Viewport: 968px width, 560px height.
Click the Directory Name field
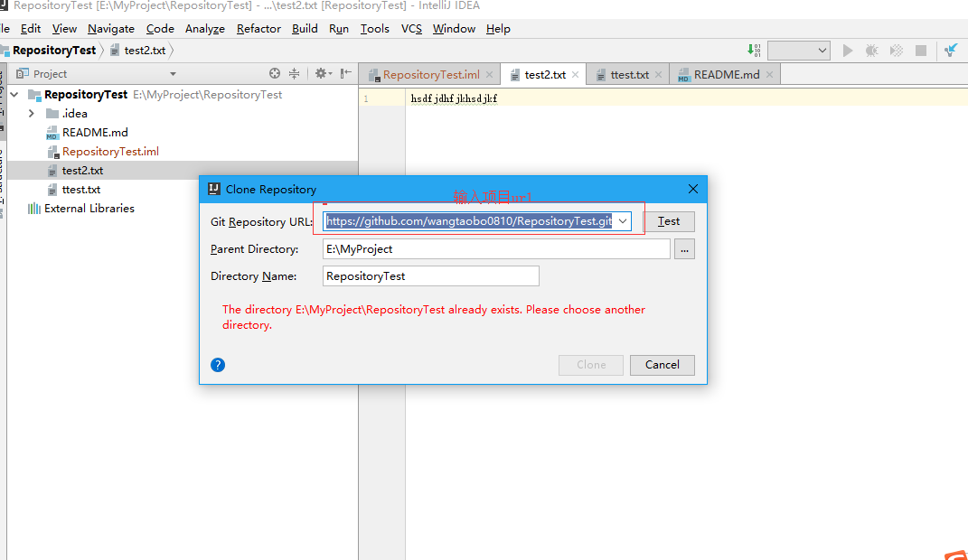click(431, 276)
